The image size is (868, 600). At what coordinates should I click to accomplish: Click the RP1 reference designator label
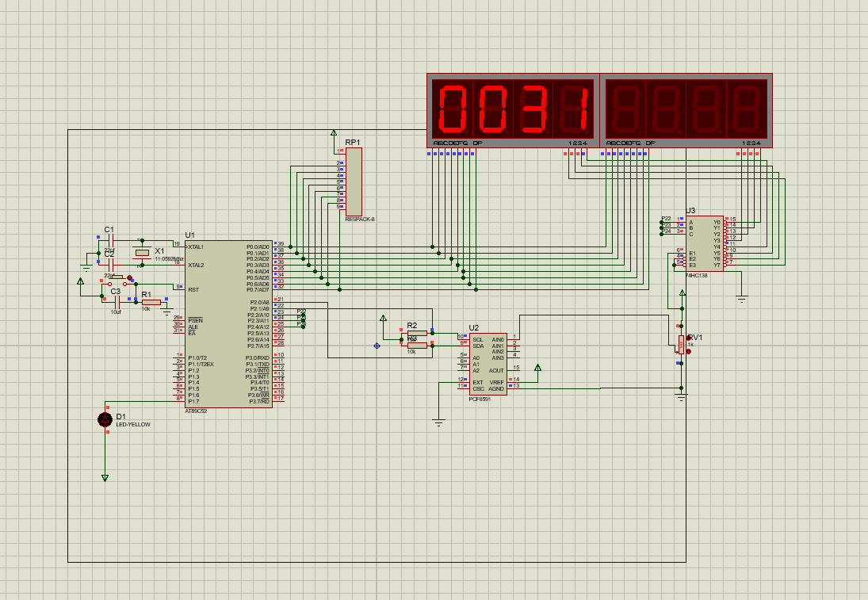[x=353, y=142]
